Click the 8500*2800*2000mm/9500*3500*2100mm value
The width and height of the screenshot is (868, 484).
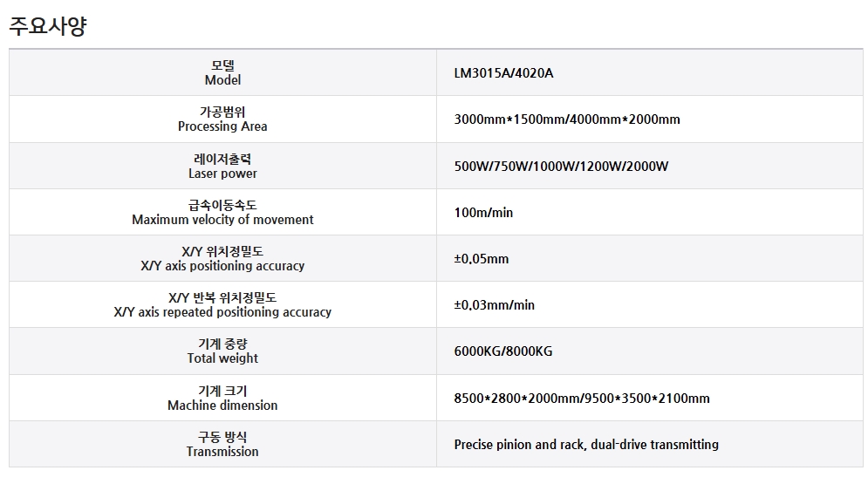pos(582,399)
